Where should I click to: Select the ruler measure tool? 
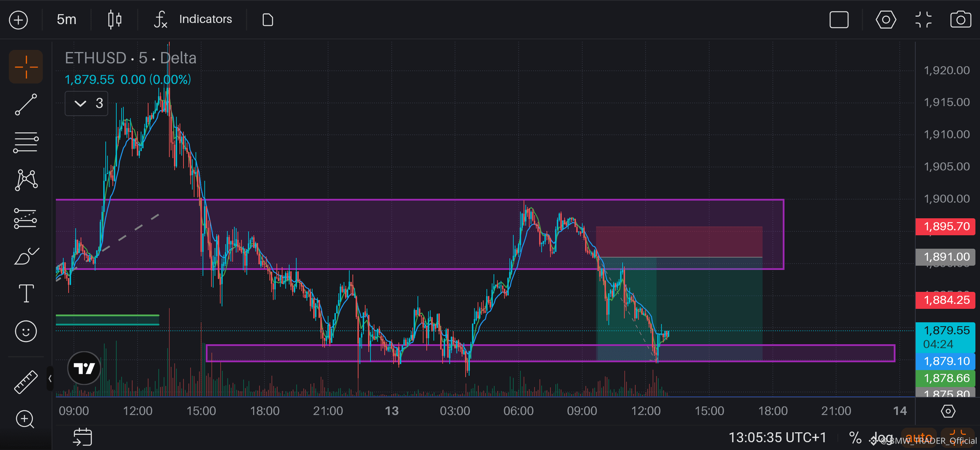[26, 382]
